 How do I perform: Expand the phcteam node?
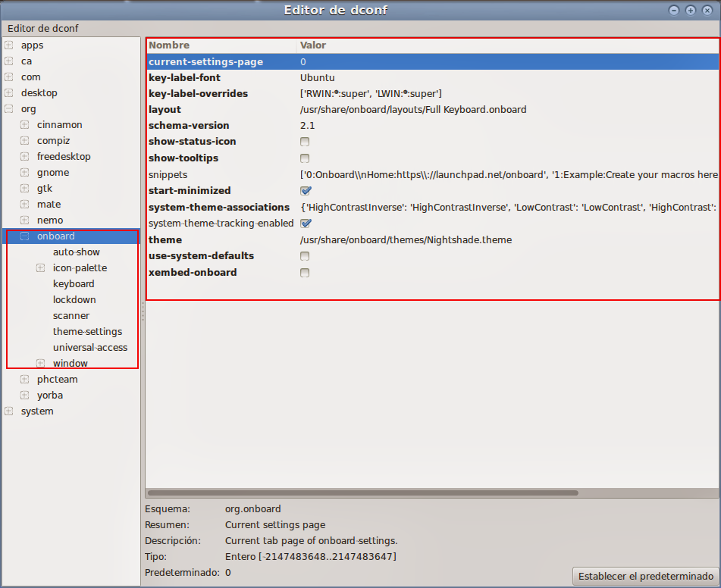tap(25, 380)
